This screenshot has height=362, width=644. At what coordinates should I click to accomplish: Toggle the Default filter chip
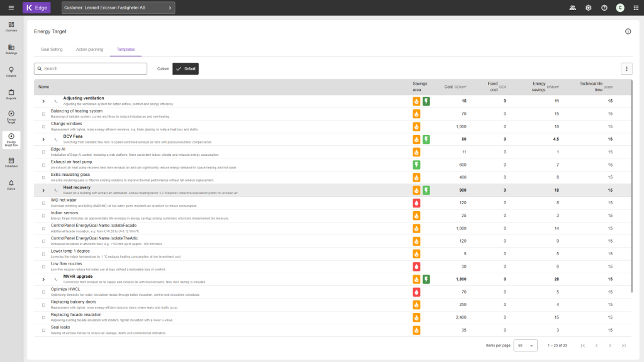pyautogui.click(x=186, y=69)
